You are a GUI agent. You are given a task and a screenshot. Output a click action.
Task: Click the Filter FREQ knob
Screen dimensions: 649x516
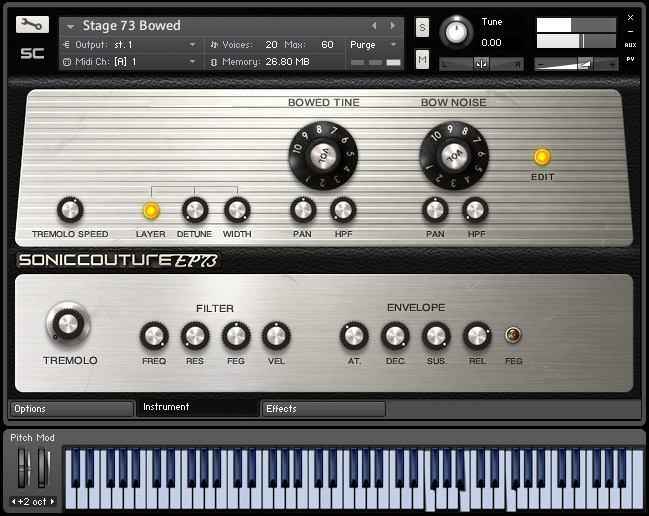coord(154,336)
